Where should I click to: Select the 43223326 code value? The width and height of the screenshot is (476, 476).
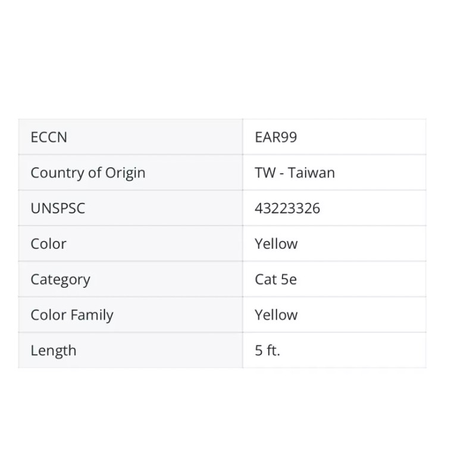pos(287,208)
